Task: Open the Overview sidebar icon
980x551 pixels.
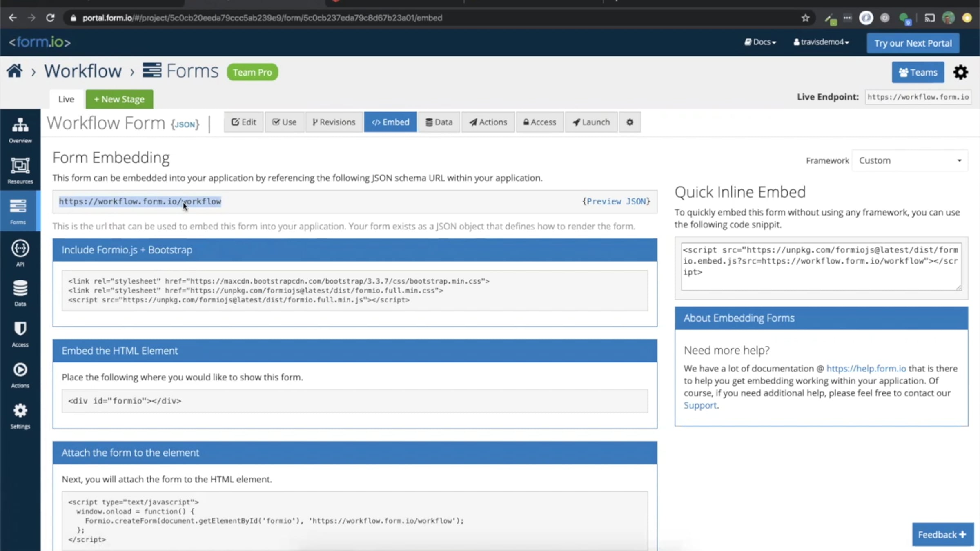Action: (20, 130)
